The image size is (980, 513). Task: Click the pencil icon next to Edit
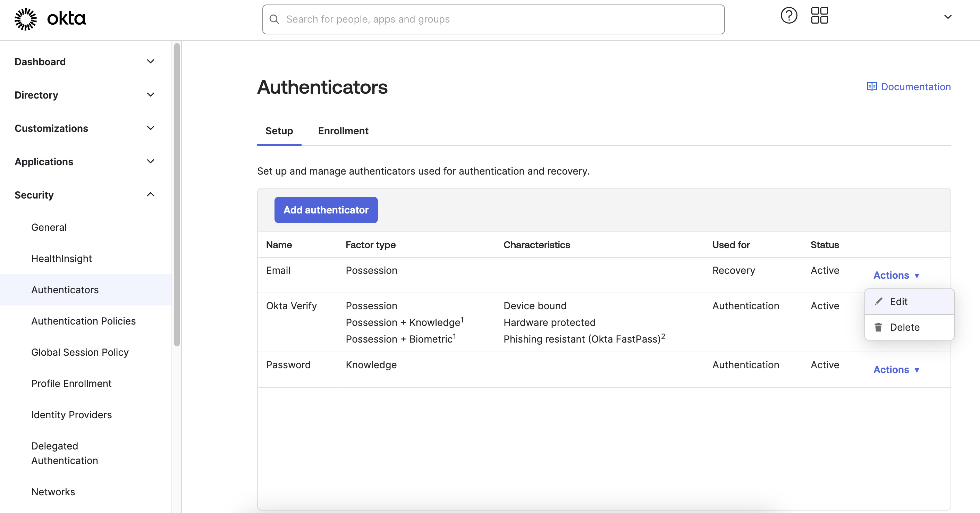pos(878,301)
